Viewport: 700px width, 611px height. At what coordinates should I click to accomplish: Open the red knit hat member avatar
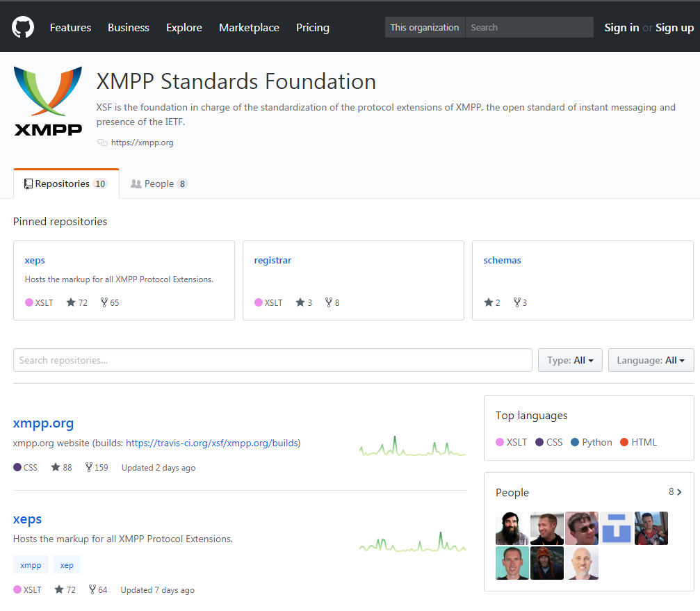click(x=547, y=563)
